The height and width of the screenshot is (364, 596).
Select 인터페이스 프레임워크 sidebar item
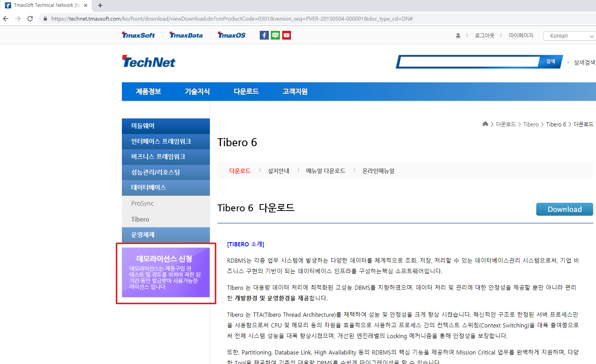pos(166,142)
